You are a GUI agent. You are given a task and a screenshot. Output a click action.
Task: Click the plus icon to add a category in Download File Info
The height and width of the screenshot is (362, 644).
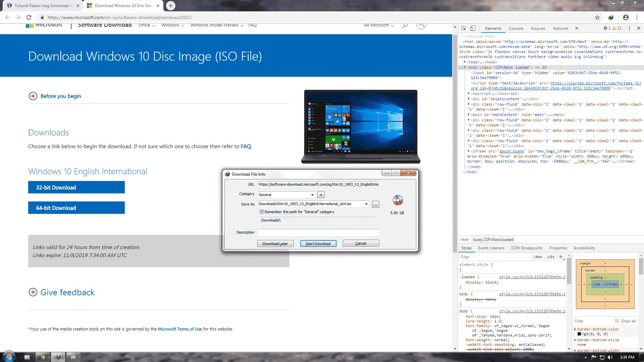tap(321, 195)
